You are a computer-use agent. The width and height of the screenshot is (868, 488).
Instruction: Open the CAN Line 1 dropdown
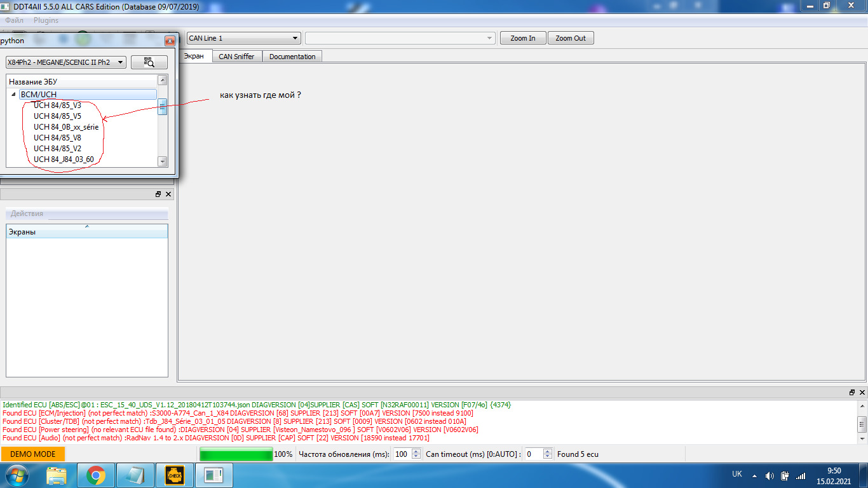click(243, 38)
